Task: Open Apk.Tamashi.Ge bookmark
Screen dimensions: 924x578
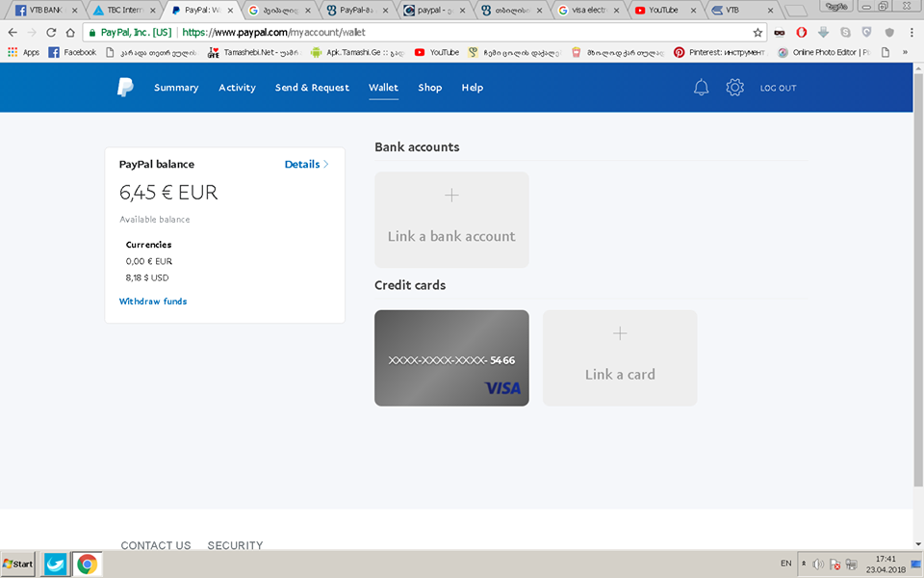Action: [357, 52]
